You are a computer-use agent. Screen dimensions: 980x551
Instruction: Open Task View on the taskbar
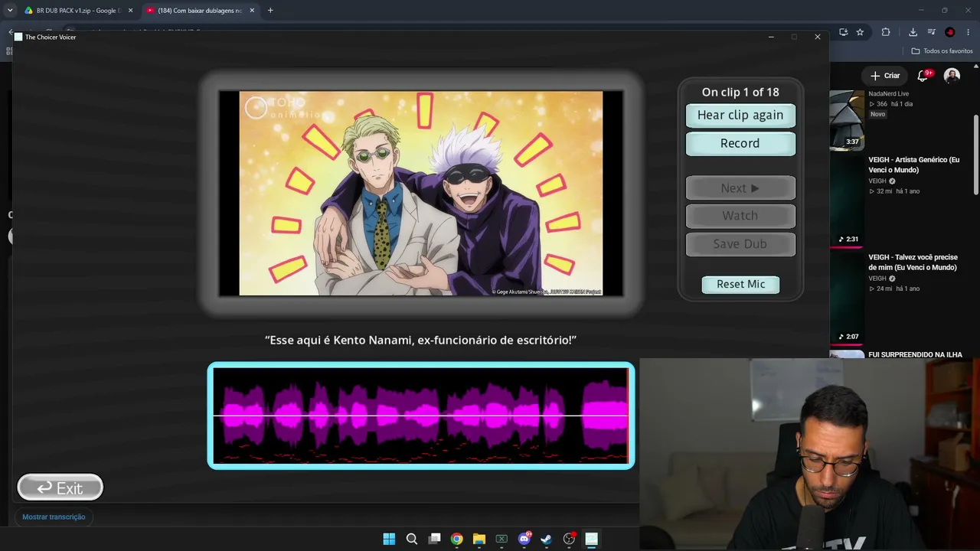tap(434, 539)
